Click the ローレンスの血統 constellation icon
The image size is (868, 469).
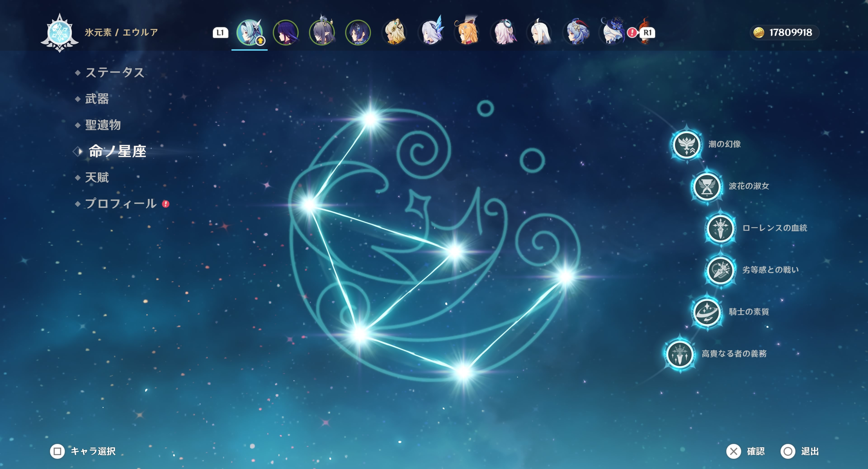720,228
